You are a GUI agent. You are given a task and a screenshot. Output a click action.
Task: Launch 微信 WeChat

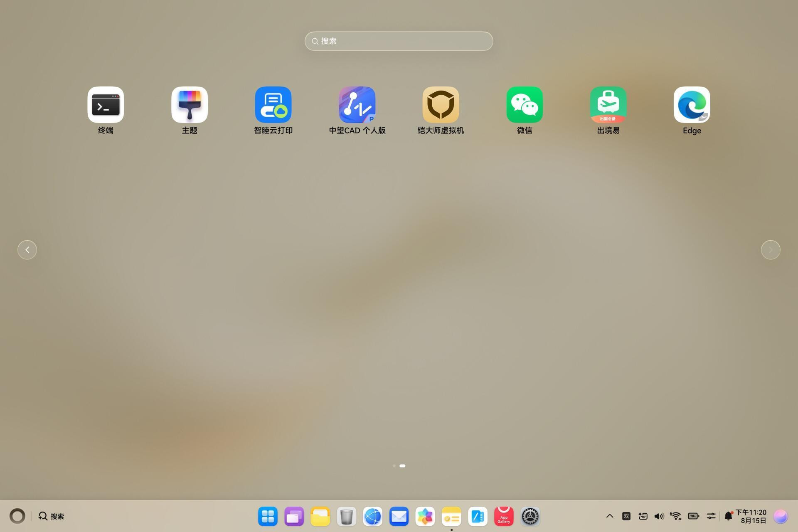pos(525,105)
